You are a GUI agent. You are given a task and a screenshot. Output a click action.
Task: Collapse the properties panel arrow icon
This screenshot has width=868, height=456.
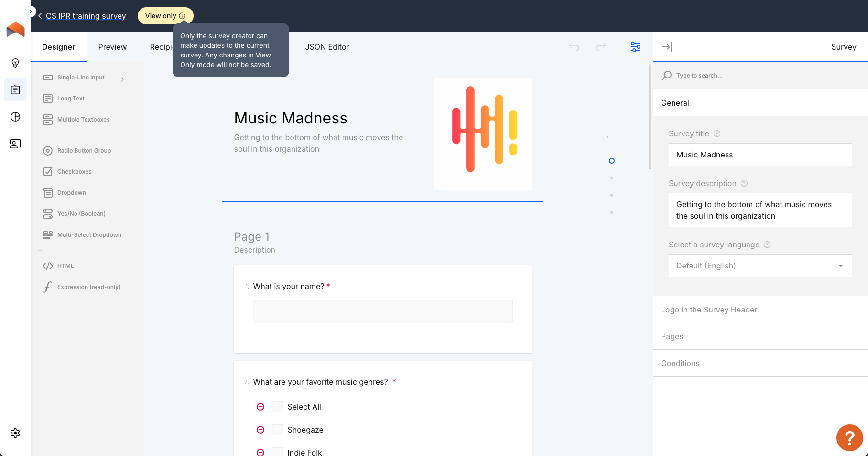667,47
